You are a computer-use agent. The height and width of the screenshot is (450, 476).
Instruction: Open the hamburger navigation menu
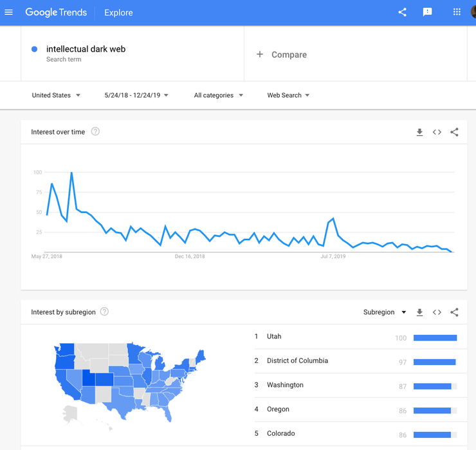pos(8,12)
